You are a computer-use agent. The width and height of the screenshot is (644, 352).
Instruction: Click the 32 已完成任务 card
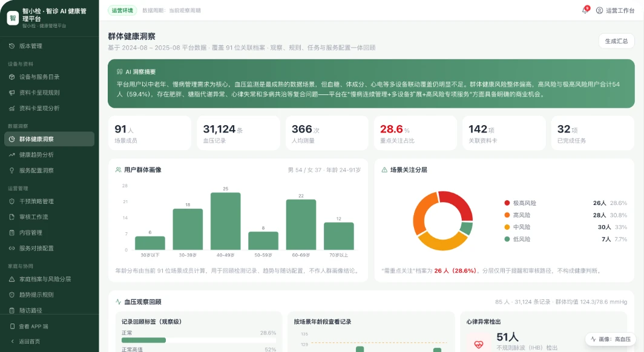click(x=593, y=133)
